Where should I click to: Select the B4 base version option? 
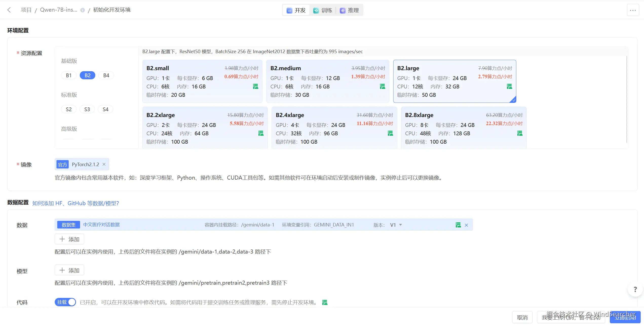[106, 75]
